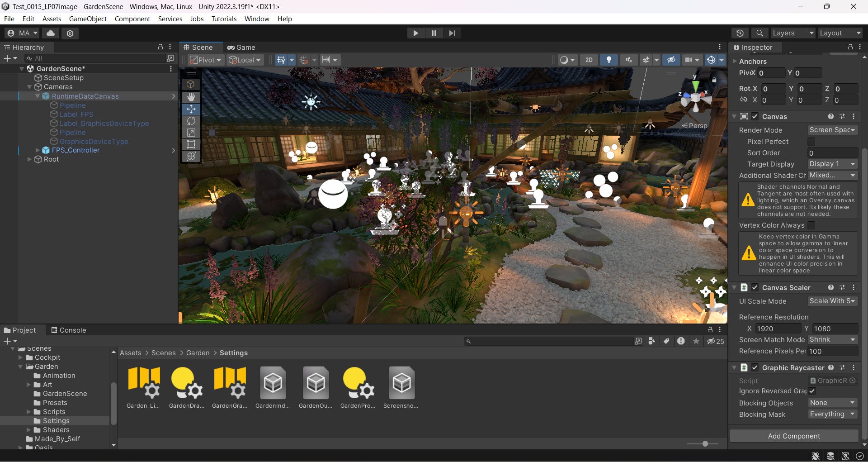
Task: Open the Render Mode dropdown
Action: [x=832, y=130]
